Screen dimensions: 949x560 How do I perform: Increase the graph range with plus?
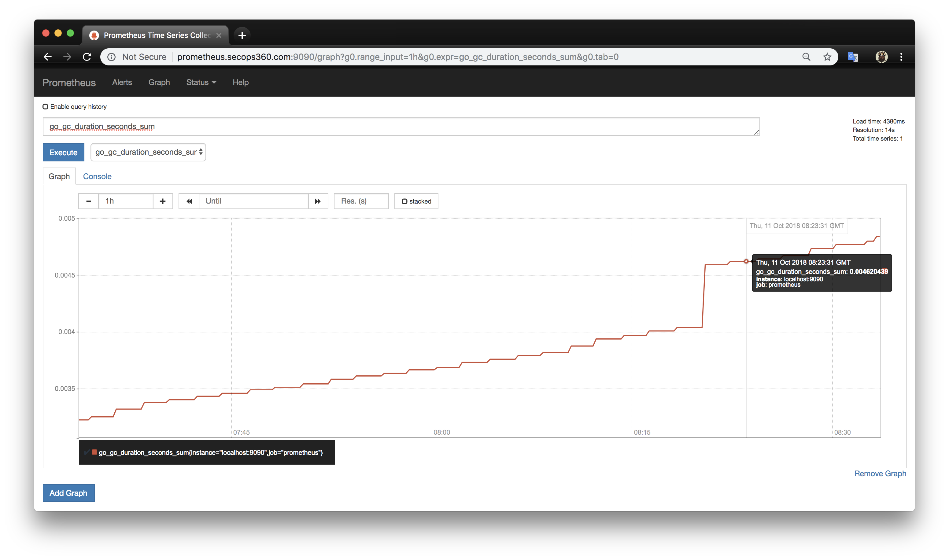coord(163,201)
